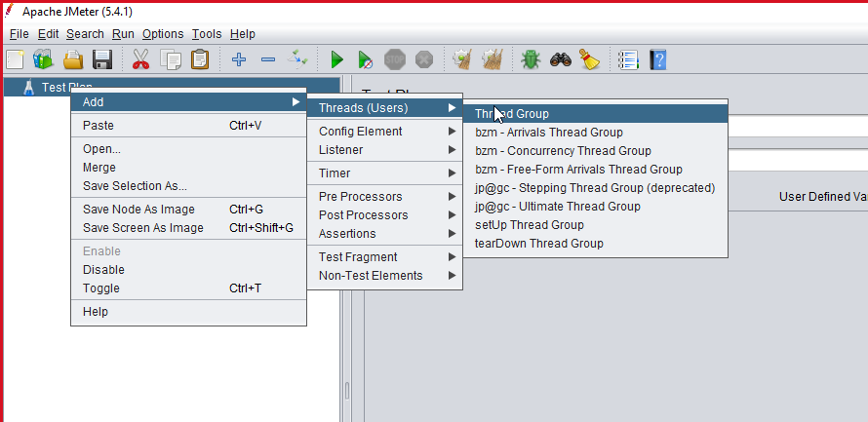Toggle the node via Toggle entry
The height and width of the screenshot is (422, 868).
tap(101, 288)
